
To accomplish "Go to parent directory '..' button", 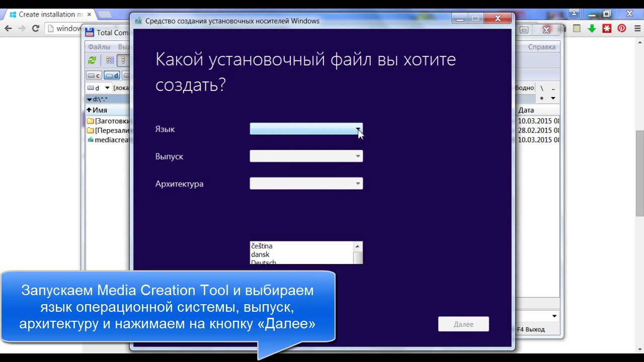I will pyautogui.click(x=553, y=88).
